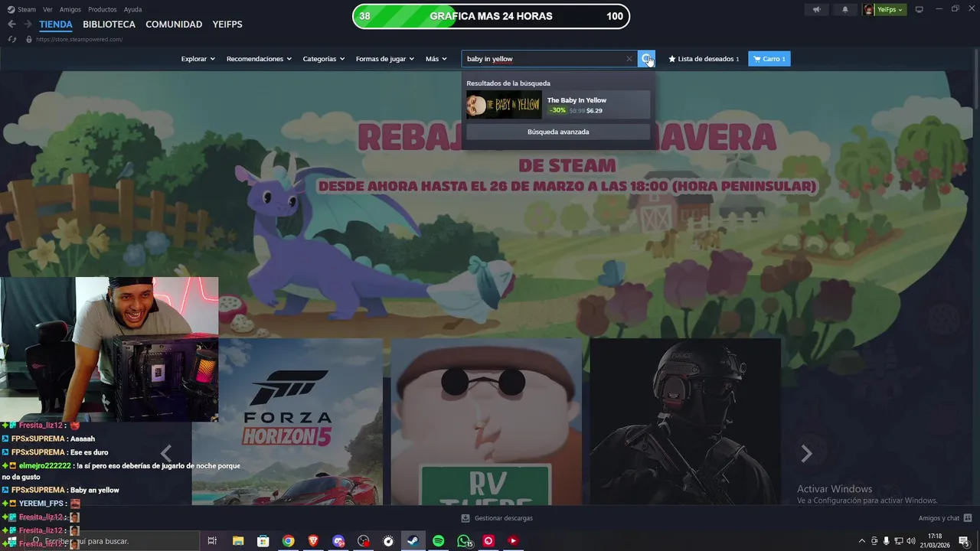
Task: Expand the Recomendaciones dropdown
Action: [259, 59]
